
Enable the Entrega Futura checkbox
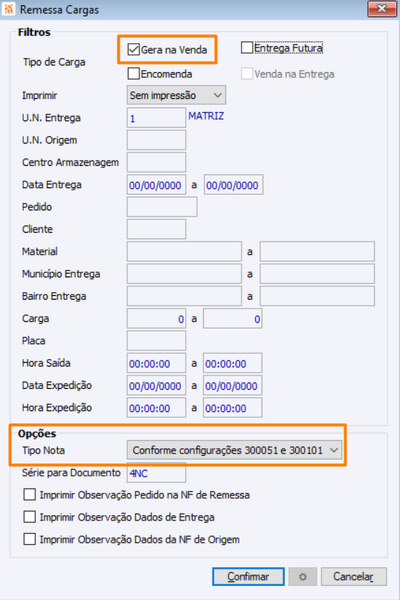(247, 48)
